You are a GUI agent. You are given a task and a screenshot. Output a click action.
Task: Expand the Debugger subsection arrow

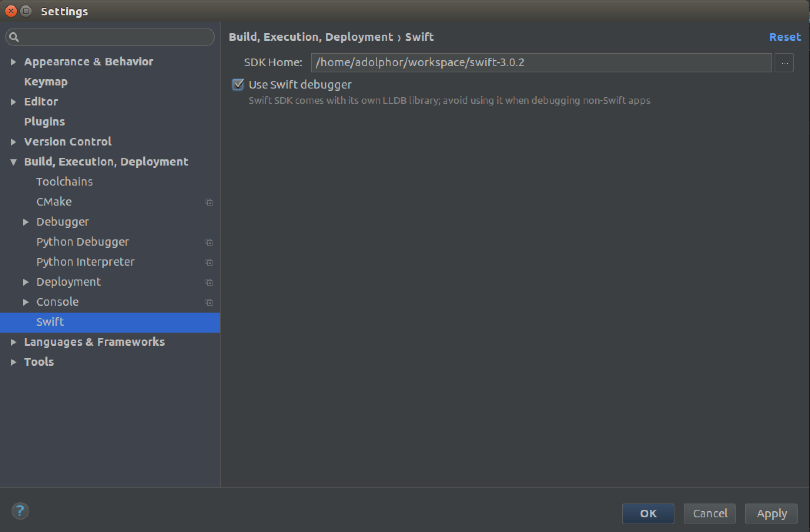(26, 222)
